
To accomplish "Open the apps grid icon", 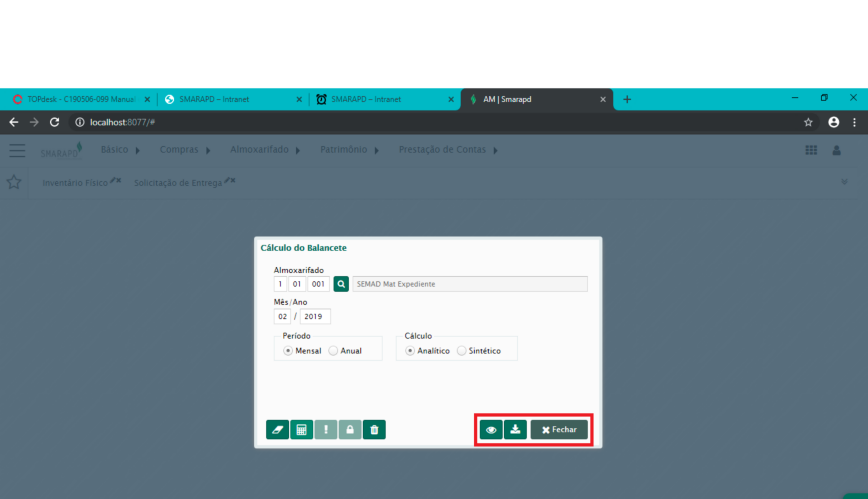I will click(x=811, y=150).
